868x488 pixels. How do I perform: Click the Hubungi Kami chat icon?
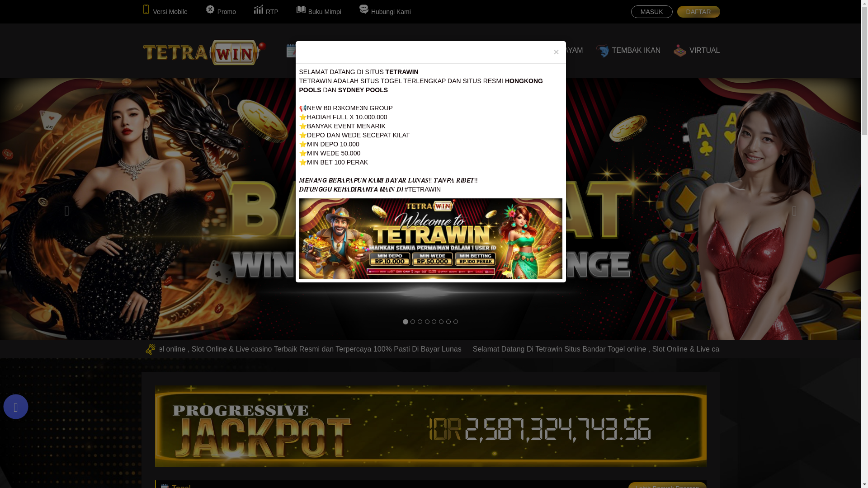(364, 9)
